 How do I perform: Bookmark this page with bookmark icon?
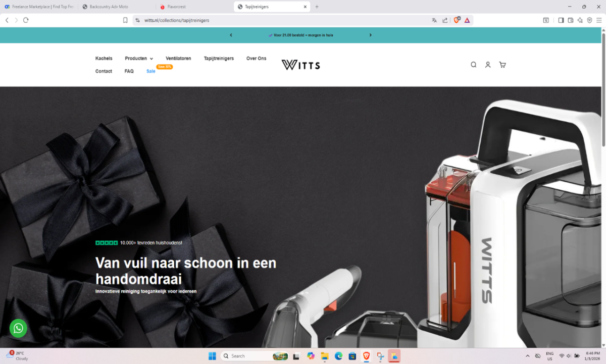pos(125,20)
